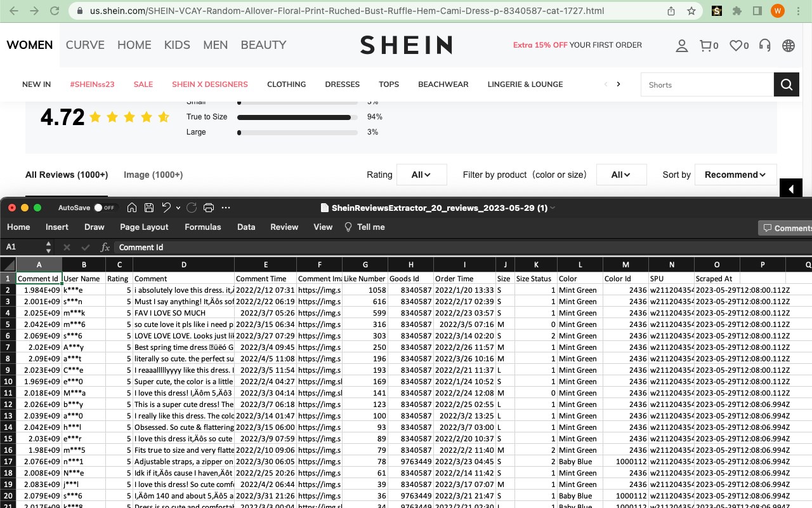Expand Filter by product All dropdown
Image resolution: width=812 pixels, height=508 pixels.
click(622, 175)
